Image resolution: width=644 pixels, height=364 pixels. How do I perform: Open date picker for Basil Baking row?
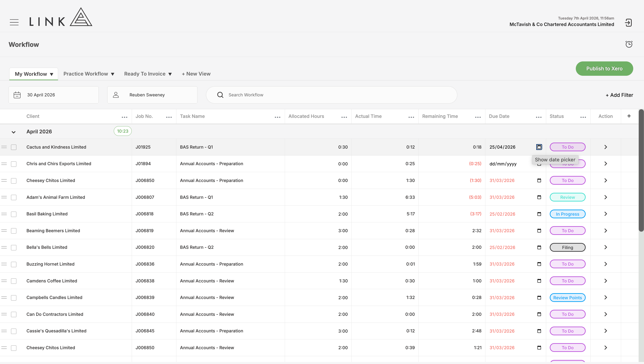pos(539,214)
